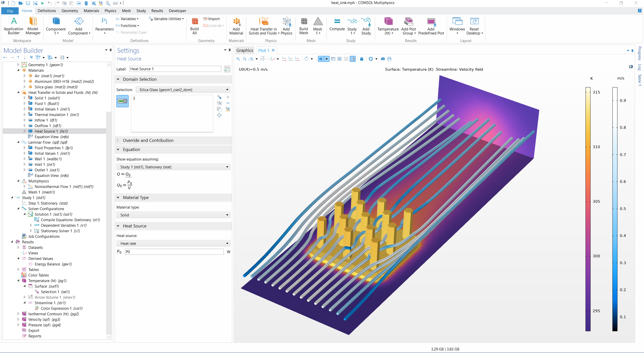The height and width of the screenshot is (353, 644).
Task: Toggle Show Legends button in graphics toolbar
Action: [x=353, y=59]
